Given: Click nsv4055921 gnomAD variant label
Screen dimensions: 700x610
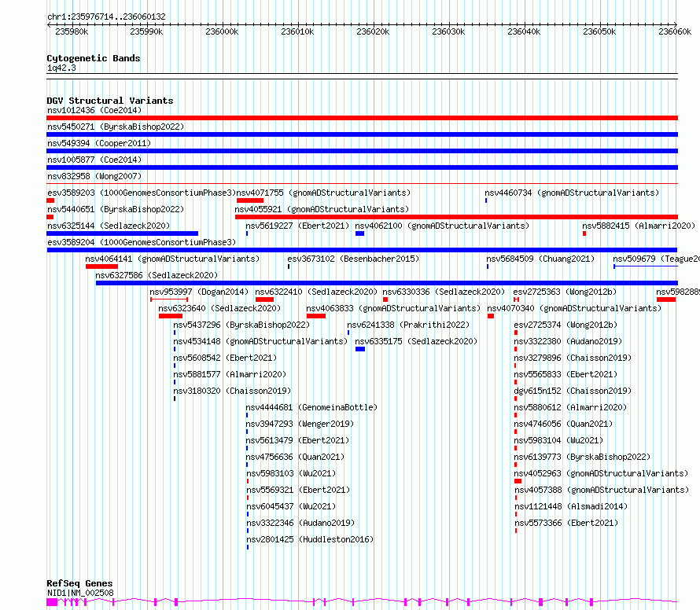Looking at the screenshot, I should [x=322, y=209].
